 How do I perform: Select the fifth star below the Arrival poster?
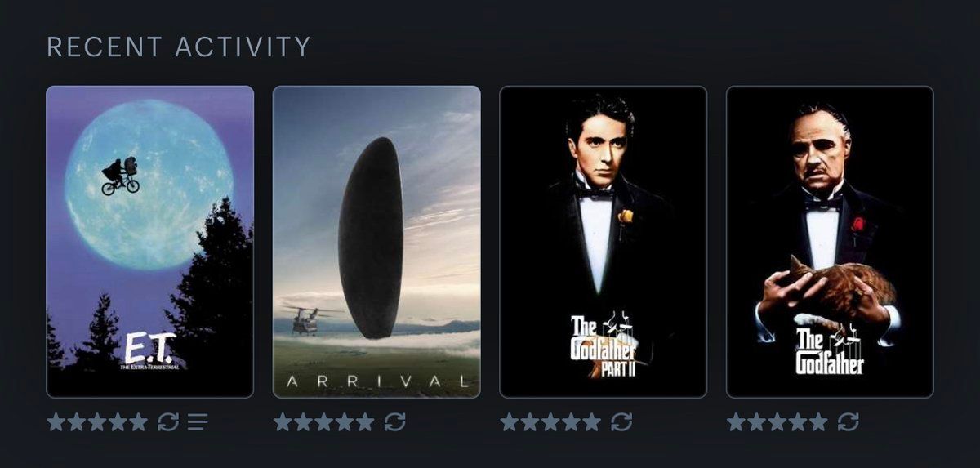[x=364, y=421]
